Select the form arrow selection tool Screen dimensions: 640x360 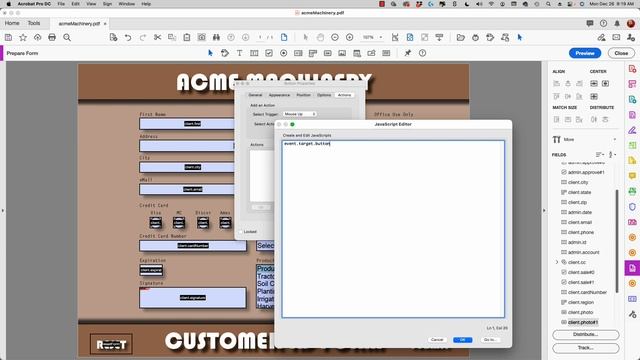click(x=210, y=53)
